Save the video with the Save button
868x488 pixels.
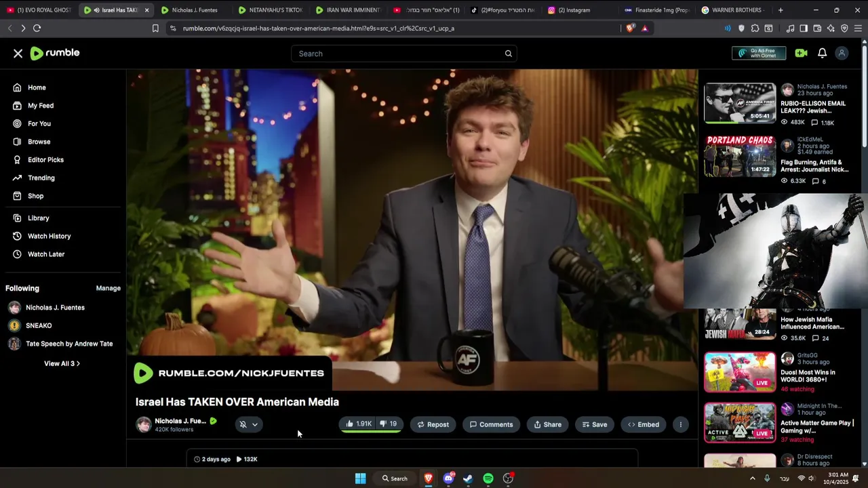(x=594, y=424)
